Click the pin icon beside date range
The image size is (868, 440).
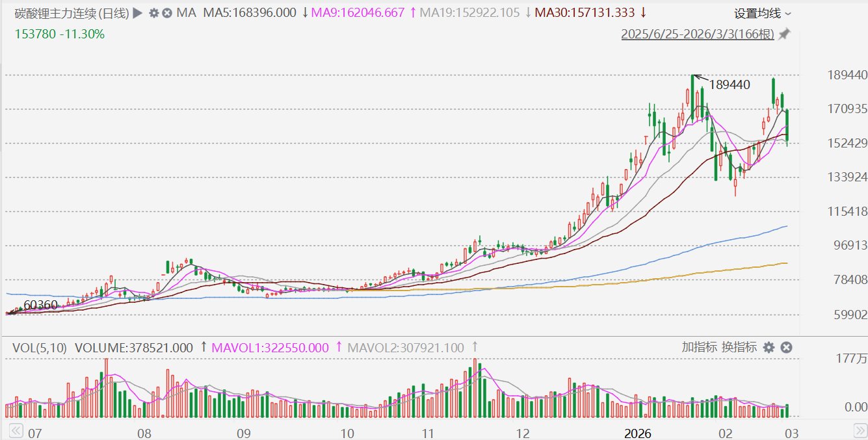(x=785, y=34)
